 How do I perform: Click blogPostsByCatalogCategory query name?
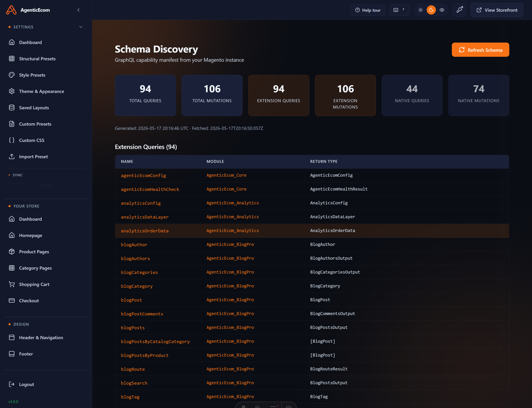point(155,341)
